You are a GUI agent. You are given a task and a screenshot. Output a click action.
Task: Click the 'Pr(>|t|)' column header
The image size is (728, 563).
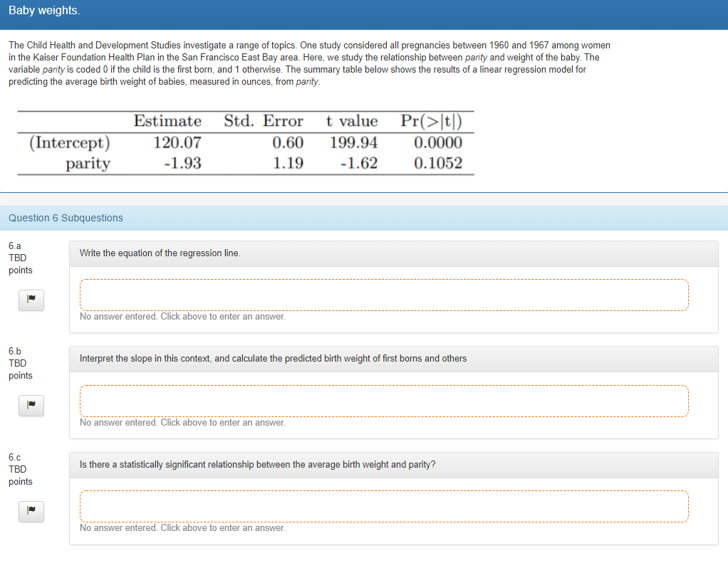(x=432, y=121)
